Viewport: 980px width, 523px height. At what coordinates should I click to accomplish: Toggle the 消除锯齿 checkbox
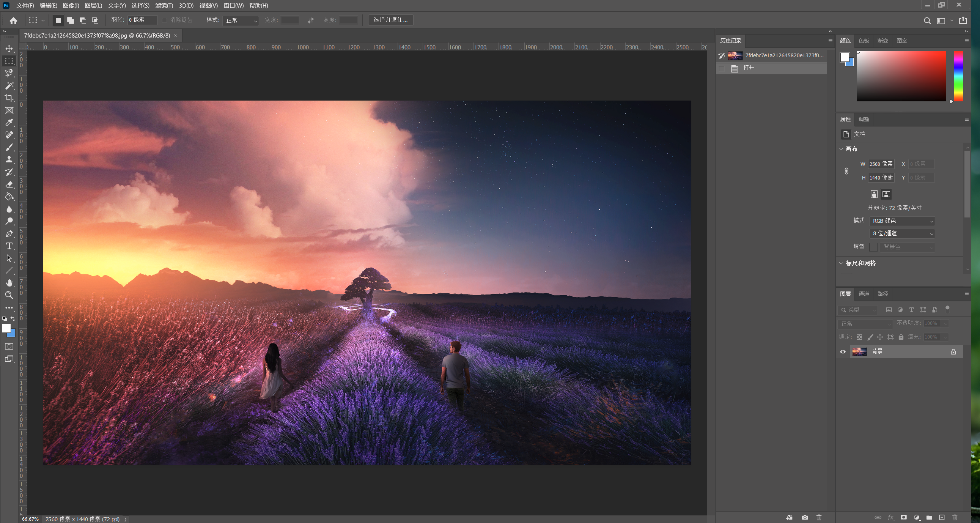point(164,20)
